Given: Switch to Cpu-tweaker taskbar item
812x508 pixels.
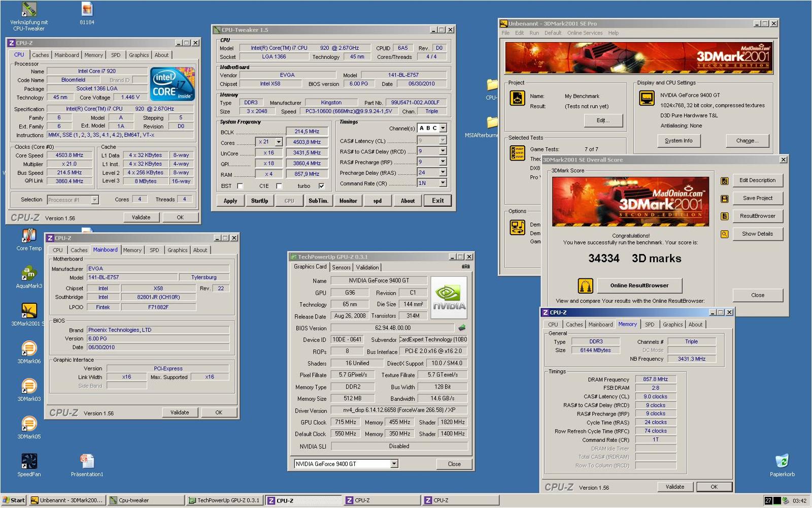Looking at the screenshot, I should (x=146, y=500).
